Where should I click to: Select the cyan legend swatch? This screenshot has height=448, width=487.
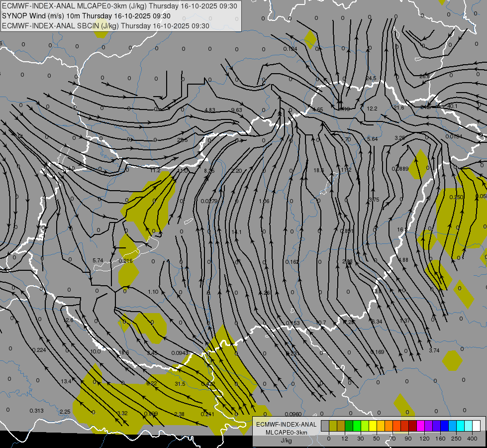click(x=461, y=426)
